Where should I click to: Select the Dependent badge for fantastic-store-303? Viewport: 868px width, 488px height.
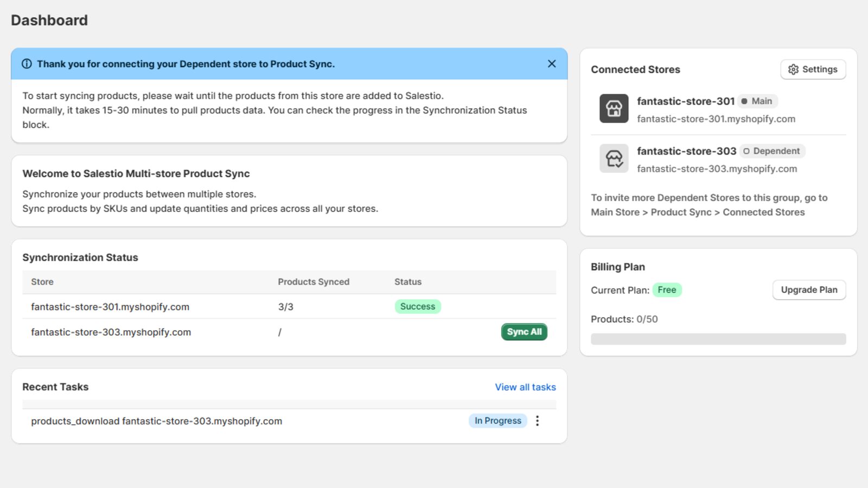(x=772, y=151)
